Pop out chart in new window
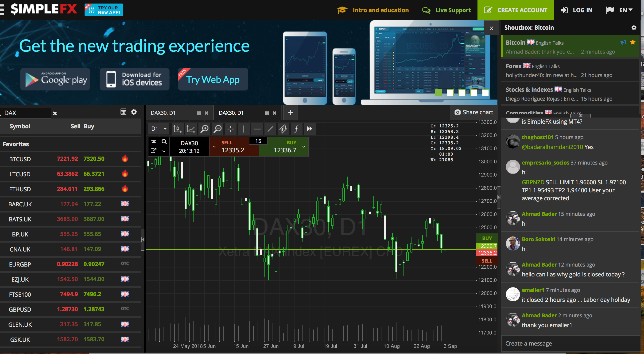 click(154, 151)
